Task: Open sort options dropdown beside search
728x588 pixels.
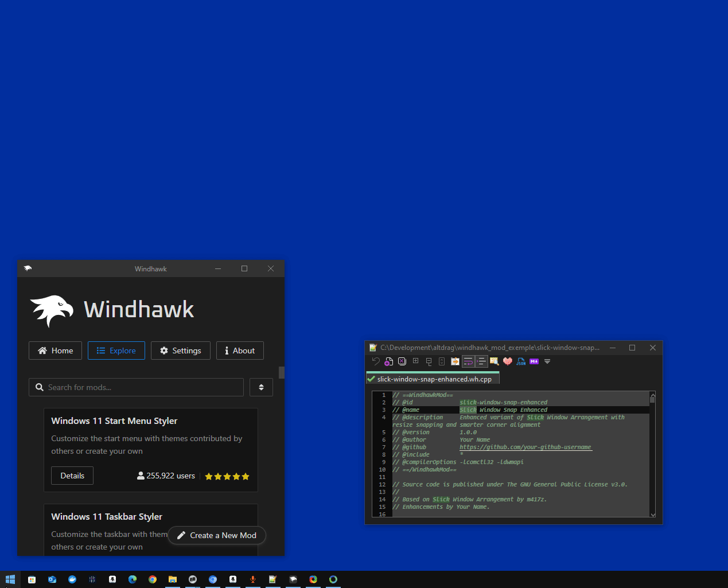Action: click(261, 387)
